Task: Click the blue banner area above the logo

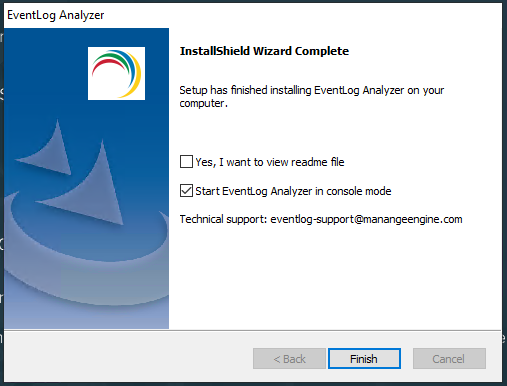Action: [x=87, y=37]
